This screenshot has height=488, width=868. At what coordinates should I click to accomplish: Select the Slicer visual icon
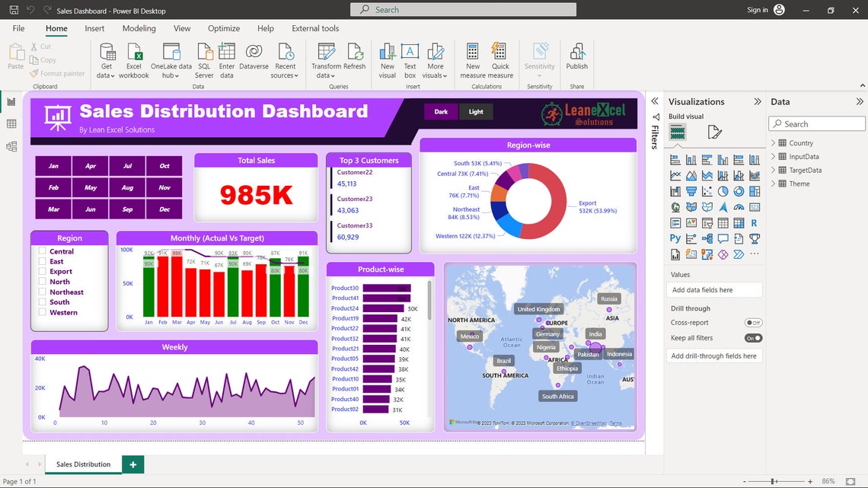click(x=707, y=223)
